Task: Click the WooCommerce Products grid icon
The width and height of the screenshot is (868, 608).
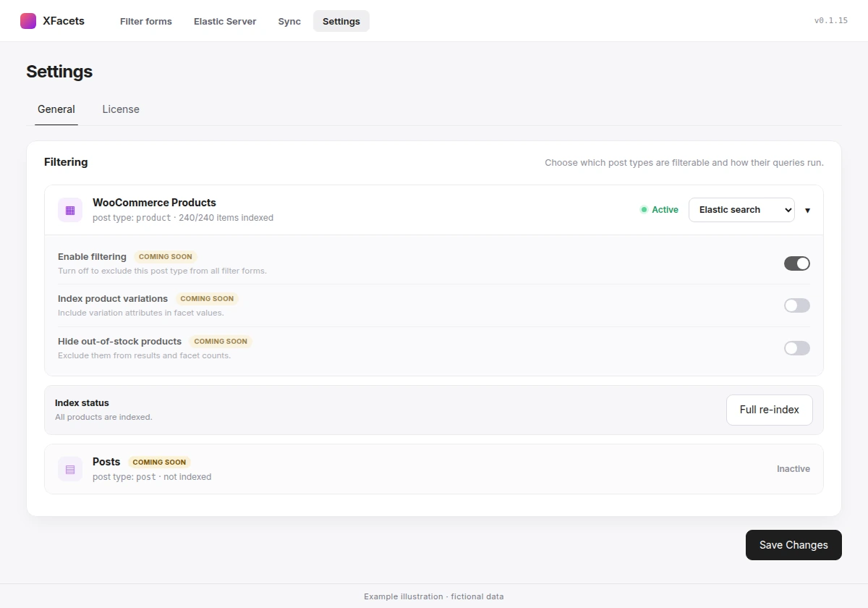Action: pos(70,210)
